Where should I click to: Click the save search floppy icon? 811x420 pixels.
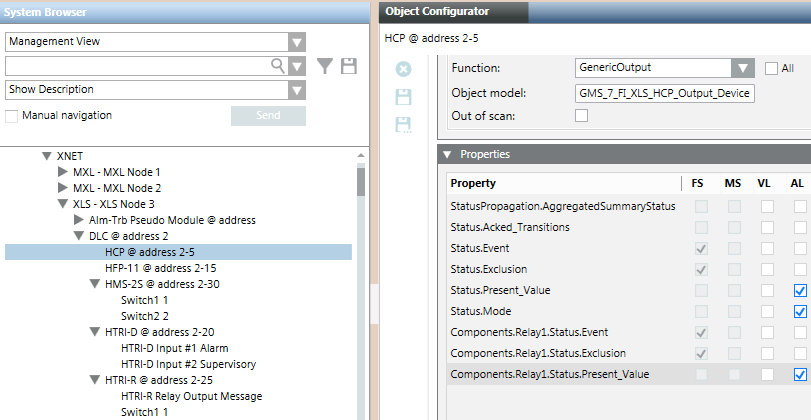348,66
